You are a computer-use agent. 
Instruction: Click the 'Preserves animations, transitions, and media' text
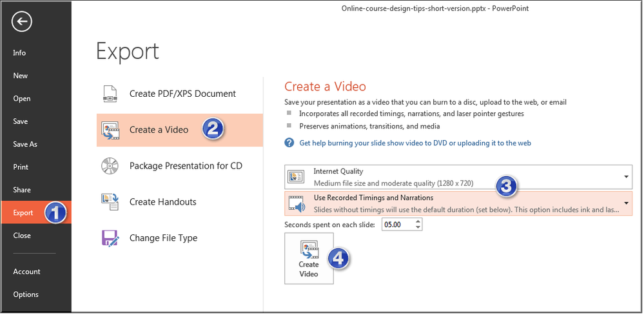[369, 127]
